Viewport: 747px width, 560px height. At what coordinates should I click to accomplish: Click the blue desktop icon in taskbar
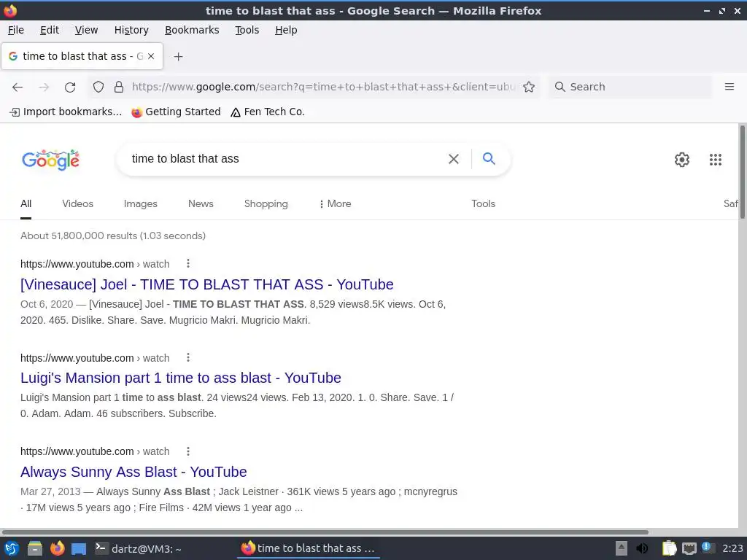(79, 548)
